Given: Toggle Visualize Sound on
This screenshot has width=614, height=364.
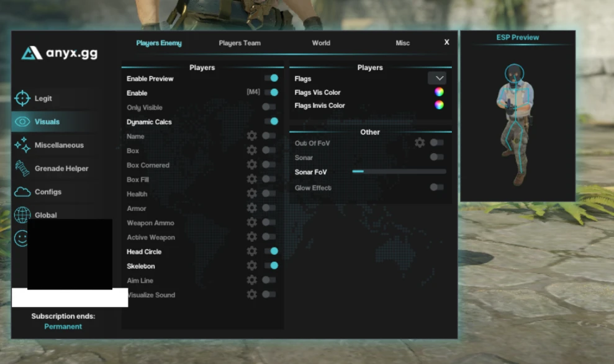Looking at the screenshot, I should coord(269,295).
